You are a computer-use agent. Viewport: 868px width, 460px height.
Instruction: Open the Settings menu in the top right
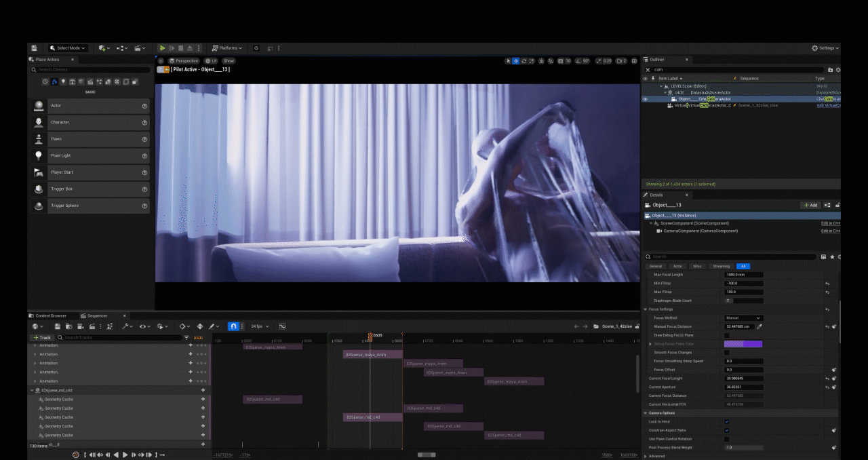pos(827,48)
